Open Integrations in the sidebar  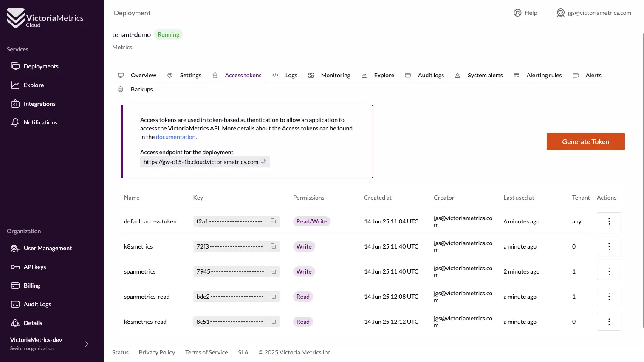tap(40, 104)
